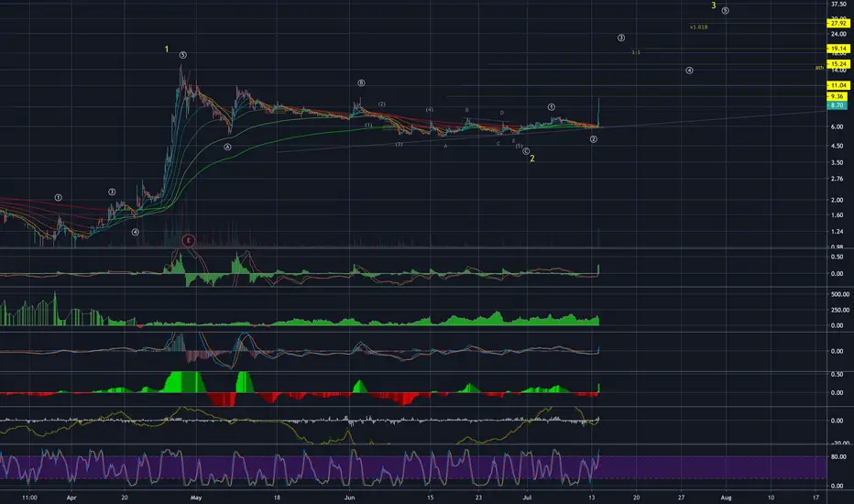The width and height of the screenshot is (854, 504).
Task: Select circled 1 above July consolidation
Action: 552,107
